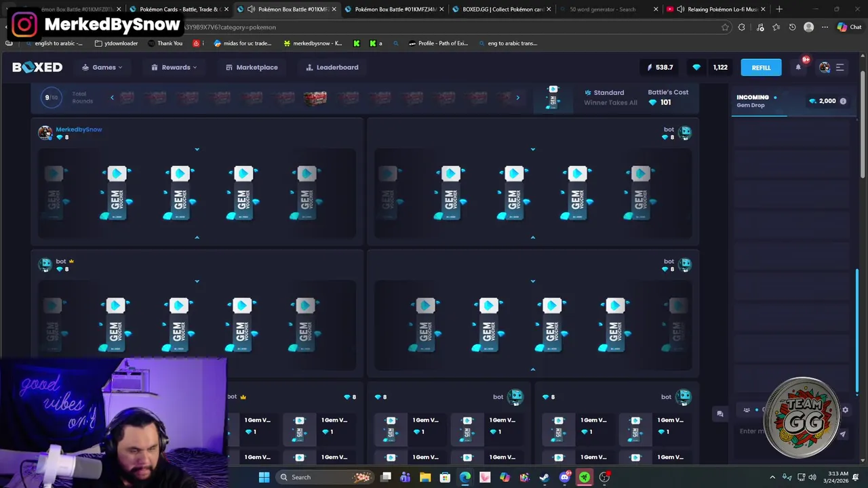
Task: Open the notifications bell
Action: tap(798, 66)
